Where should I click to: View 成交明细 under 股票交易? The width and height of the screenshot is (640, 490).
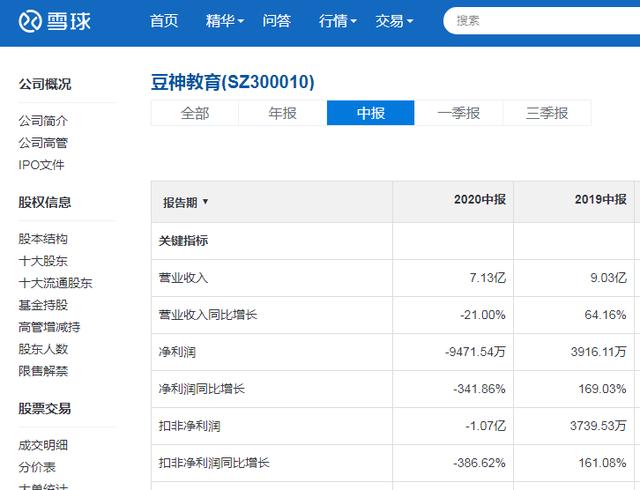coord(43,445)
